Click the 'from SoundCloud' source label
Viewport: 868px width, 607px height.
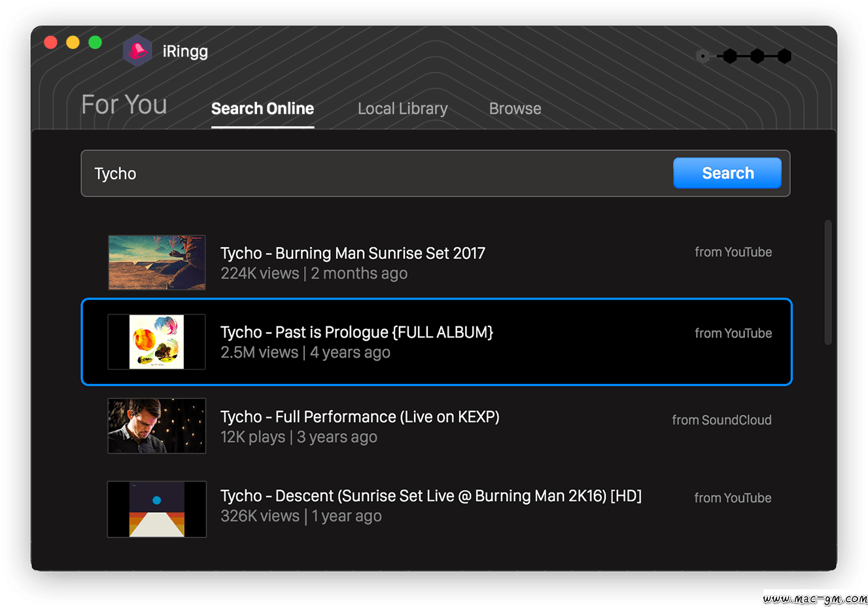point(721,420)
